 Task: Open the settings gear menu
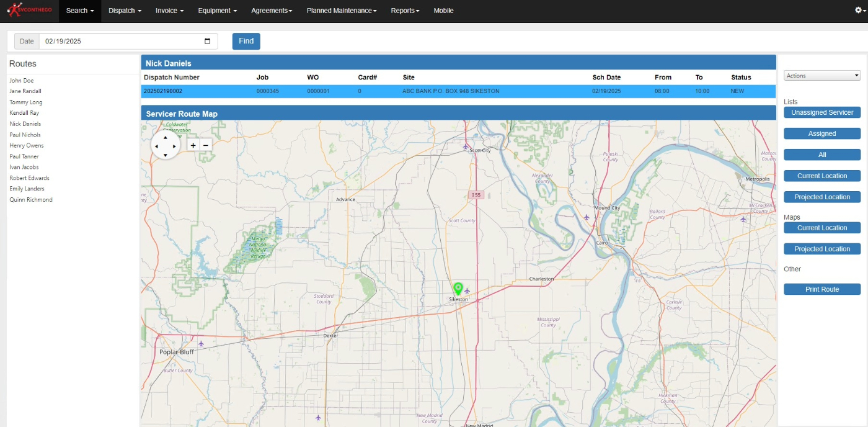click(858, 11)
